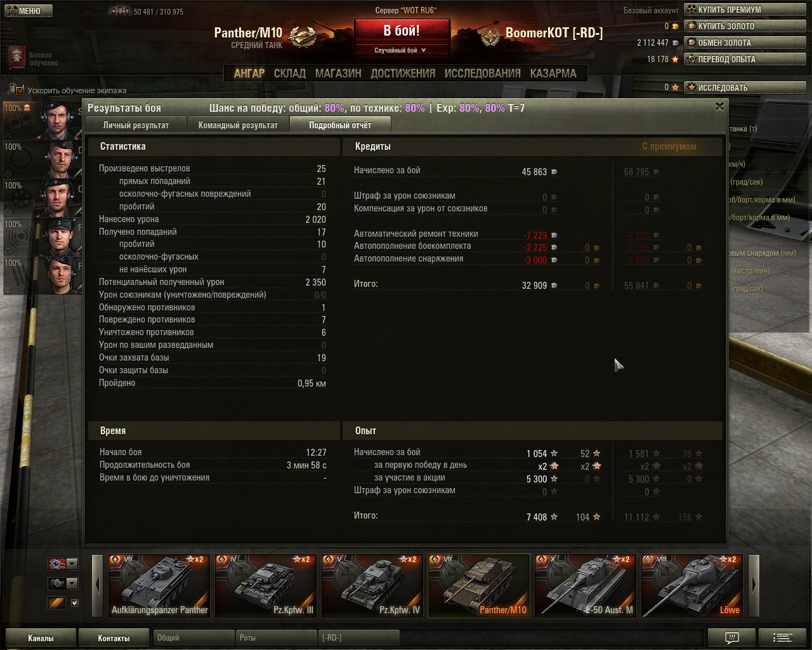Open the system notifications chat-bubble icon

(731, 638)
